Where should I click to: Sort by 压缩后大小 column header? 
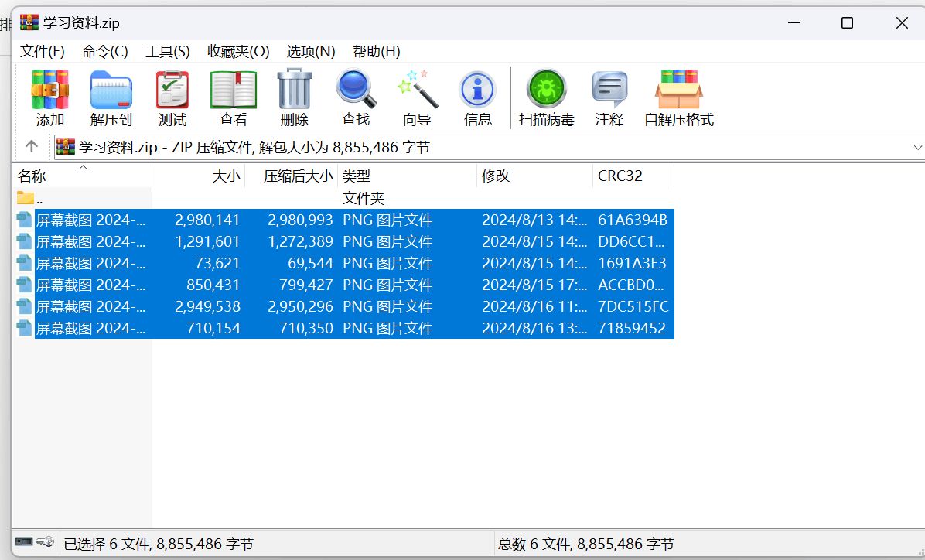click(292, 176)
